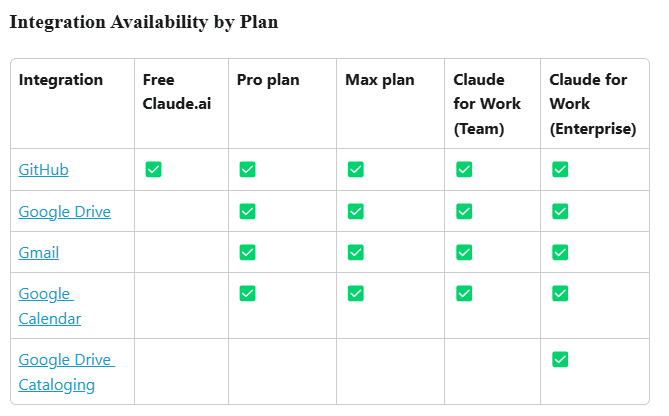Click Google Drive checkmark in Enterprise column

tap(560, 211)
